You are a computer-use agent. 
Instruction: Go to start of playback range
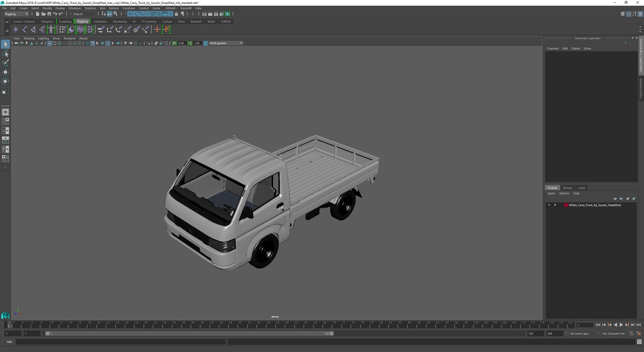pyautogui.click(x=598, y=325)
